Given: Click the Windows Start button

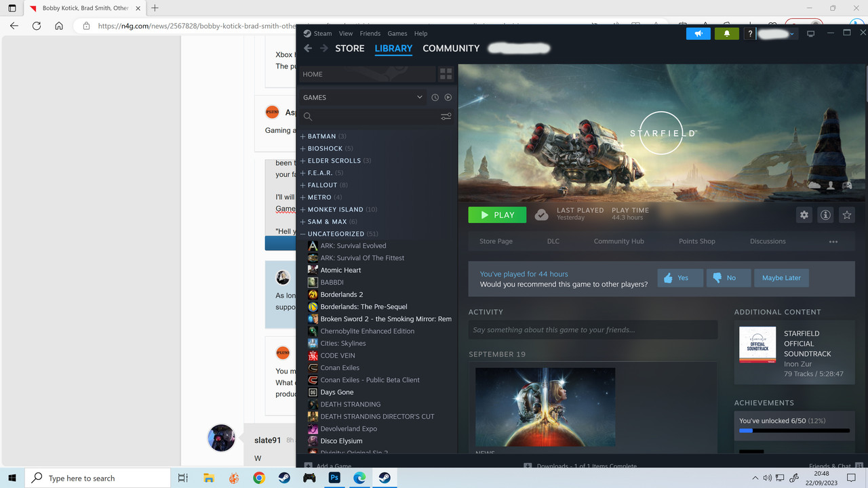Looking at the screenshot, I should [x=13, y=478].
